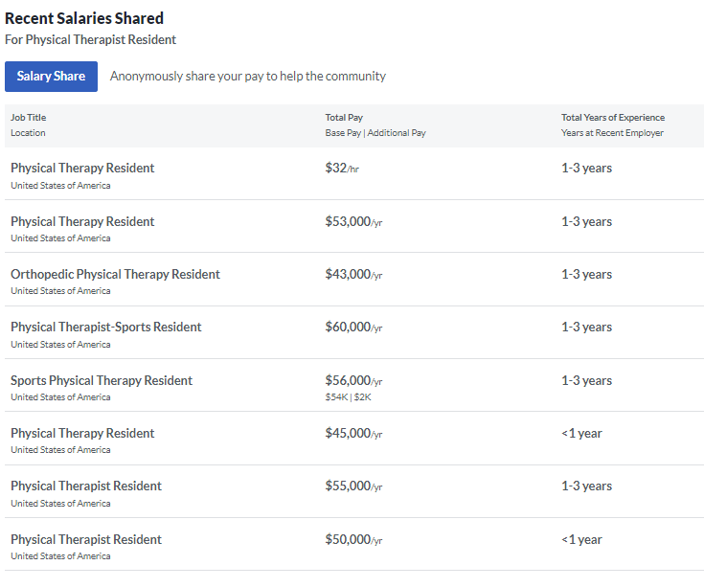704x588 pixels.
Task: Select the Sports Physical Therapy Resident title
Action: click(102, 380)
